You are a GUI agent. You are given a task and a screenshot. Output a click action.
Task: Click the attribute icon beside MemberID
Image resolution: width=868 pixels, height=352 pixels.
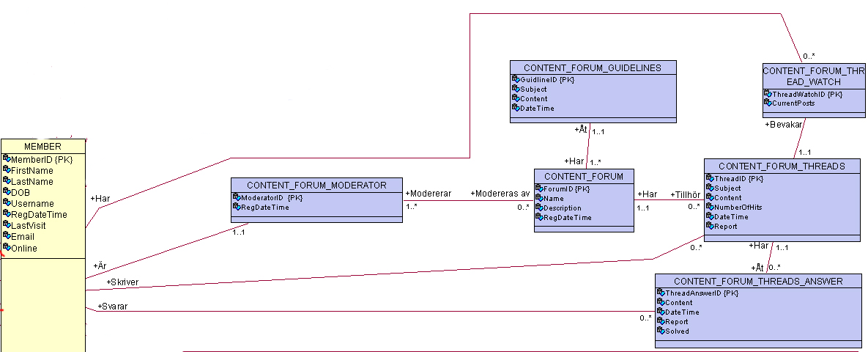[x=7, y=159]
